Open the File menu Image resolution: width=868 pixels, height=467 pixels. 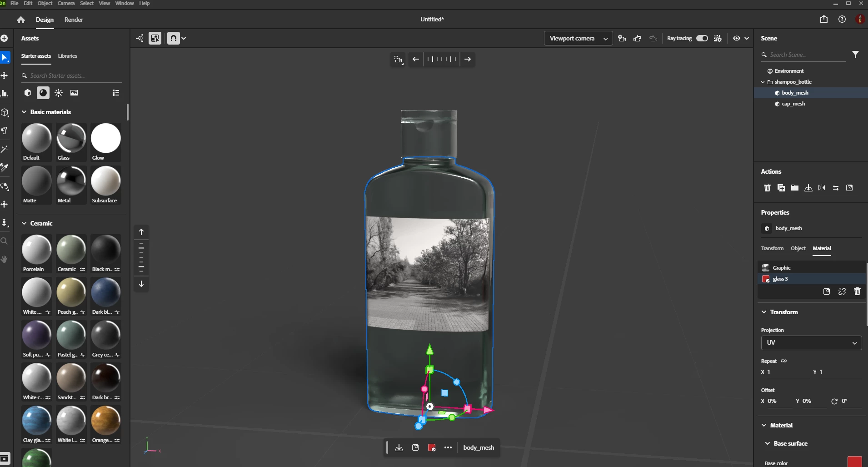[15, 3]
